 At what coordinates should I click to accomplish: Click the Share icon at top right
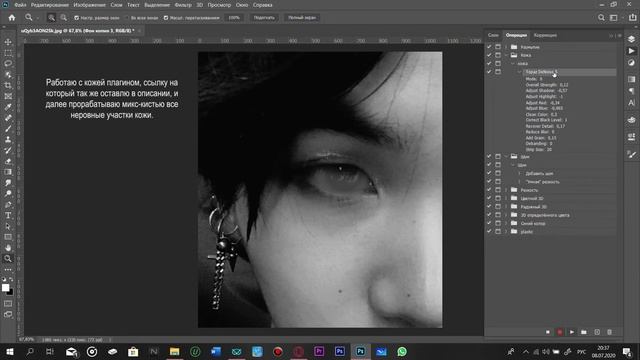(x=632, y=18)
